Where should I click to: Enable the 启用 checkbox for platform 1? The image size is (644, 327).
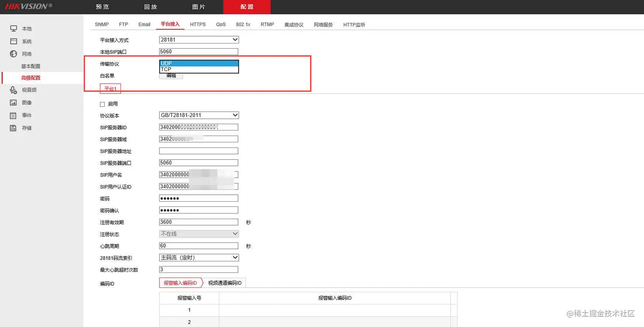click(x=102, y=104)
